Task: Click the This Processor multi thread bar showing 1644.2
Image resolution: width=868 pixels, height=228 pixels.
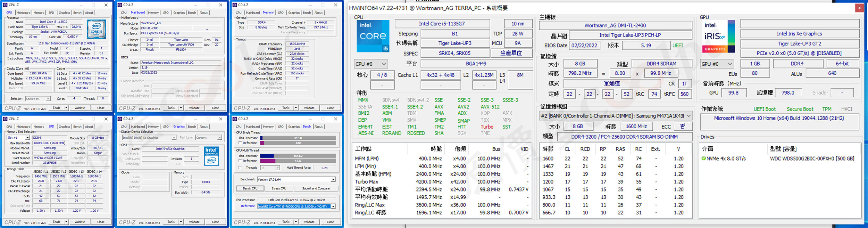Action: 298,156
